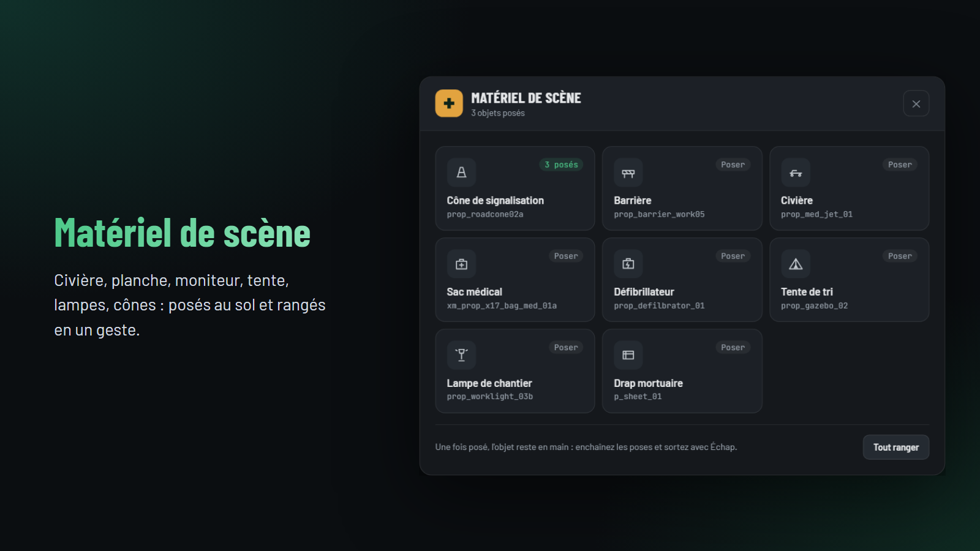Click the '3 posés' badge on cone card

tap(561, 165)
